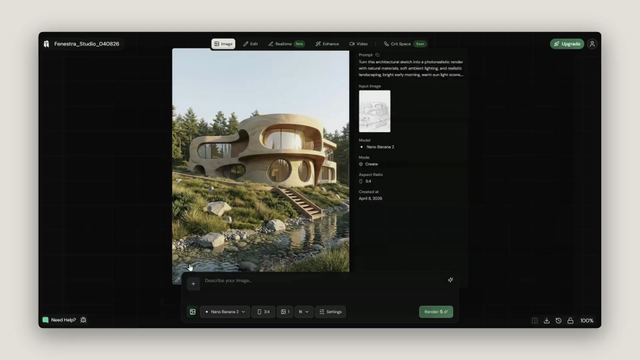Viewport: 640px width, 360px height.
Task: Toggle the canvas lock icon
Action: pyautogui.click(x=570, y=321)
